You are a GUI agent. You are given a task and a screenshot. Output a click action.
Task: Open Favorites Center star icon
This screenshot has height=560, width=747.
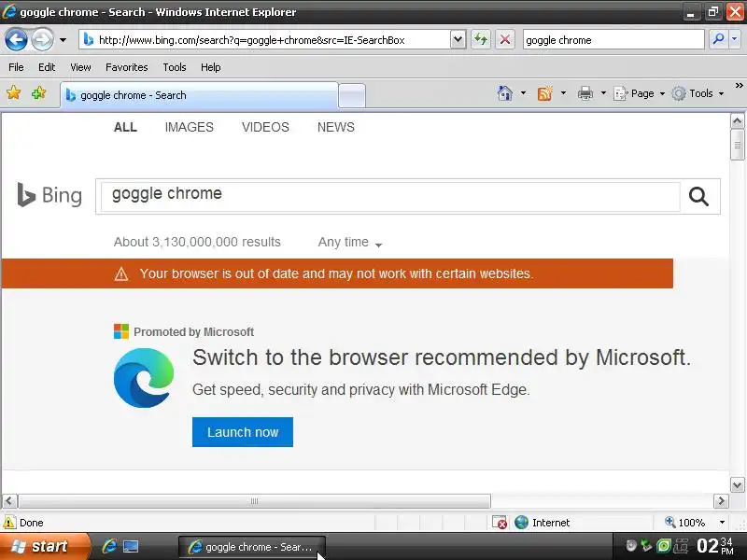[x=14, y=92]
